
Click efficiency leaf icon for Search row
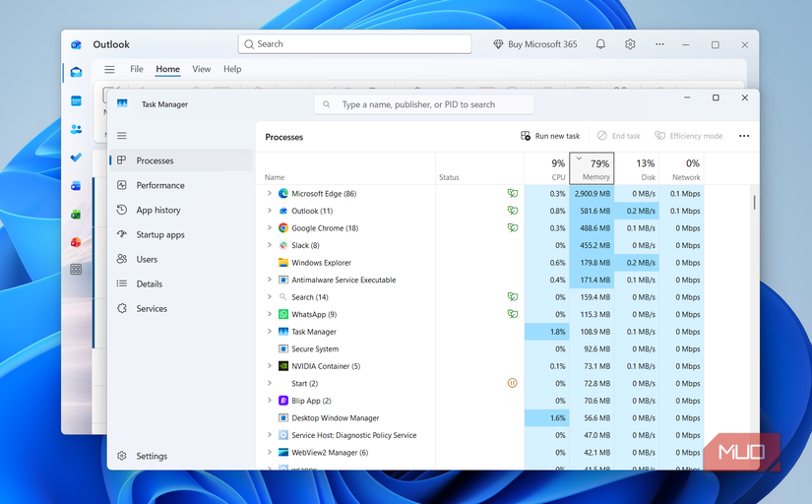pos(512,297)
